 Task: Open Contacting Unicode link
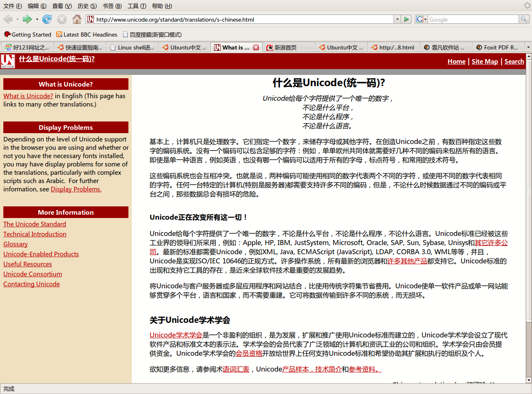32,284
